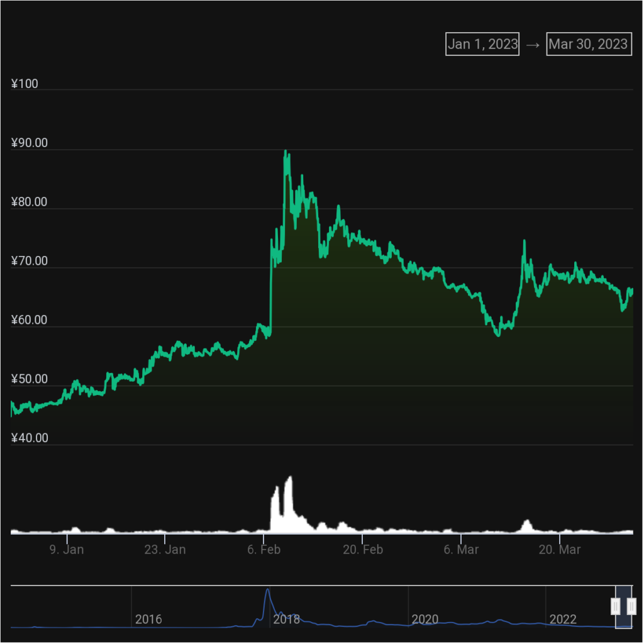Click the ¥40.00 y-axis label
The height and width of the screenshot is (644, 644).
(x=30, y=438)
